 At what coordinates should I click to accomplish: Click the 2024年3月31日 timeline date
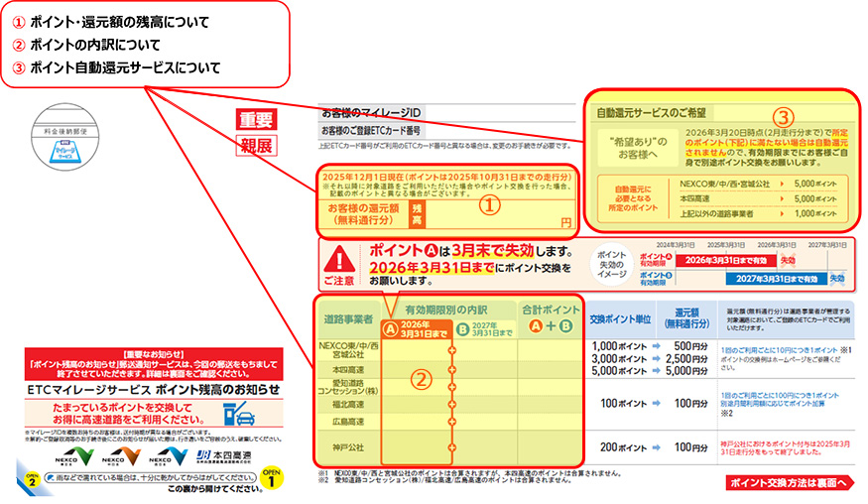tap(676, 245)
